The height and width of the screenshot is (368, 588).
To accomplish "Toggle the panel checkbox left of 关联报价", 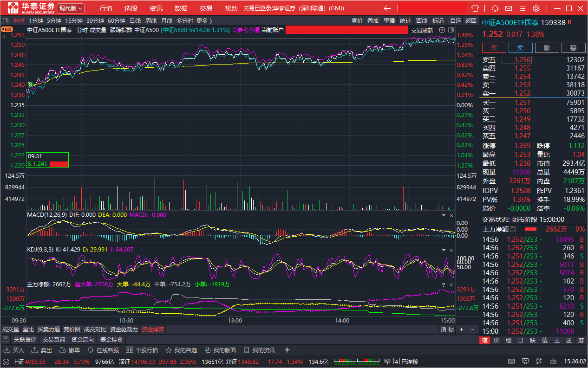I will [6, 340].
